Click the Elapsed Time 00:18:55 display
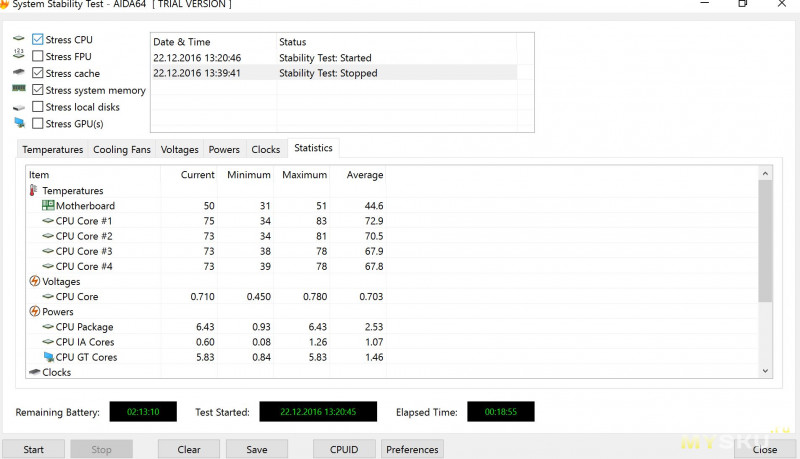The width and height of the screenshot is (800, 459). point(501,412)
